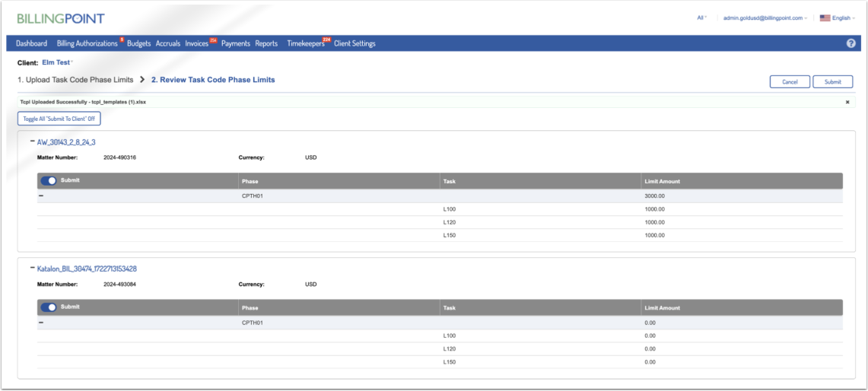The image size is (868, 391).
Task: Open Client Settings menu
Action: (355, 43)
